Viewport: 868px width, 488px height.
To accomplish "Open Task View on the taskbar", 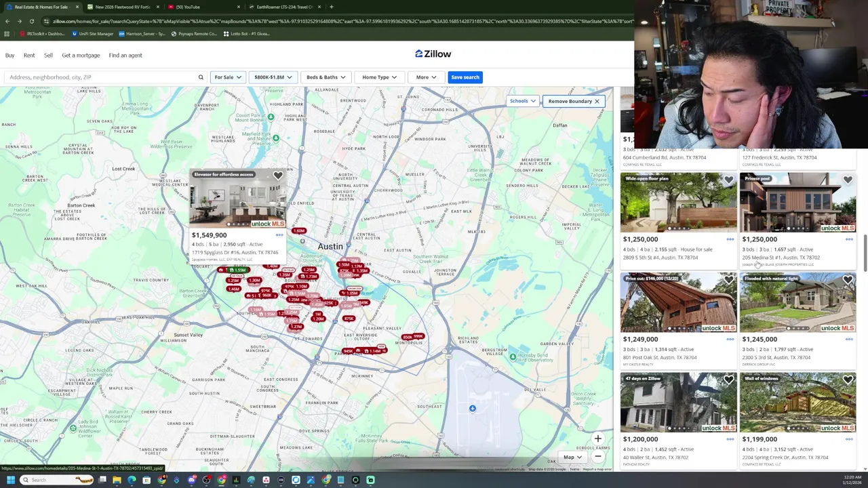I will [102, 480].
